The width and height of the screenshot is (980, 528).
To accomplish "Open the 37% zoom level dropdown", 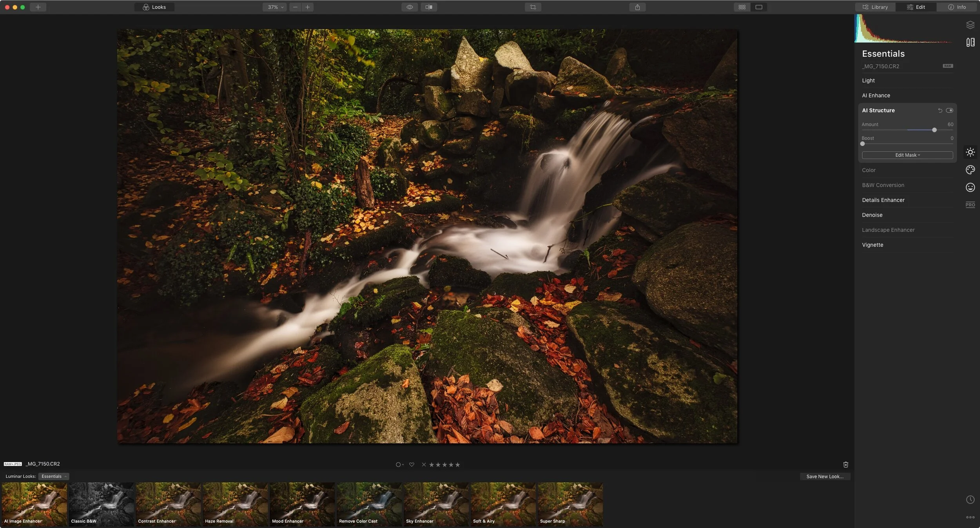I will click(x=275, y=7).
